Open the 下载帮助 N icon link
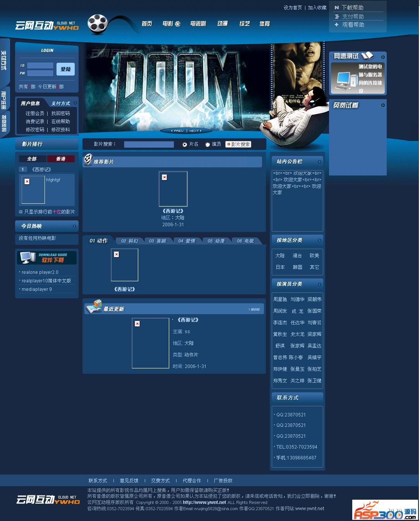The image size is (420, 521). tap(337, 7)
